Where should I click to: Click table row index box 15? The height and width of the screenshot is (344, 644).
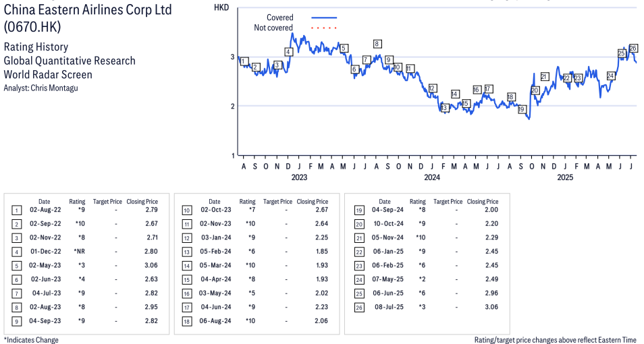pos(187,280)
